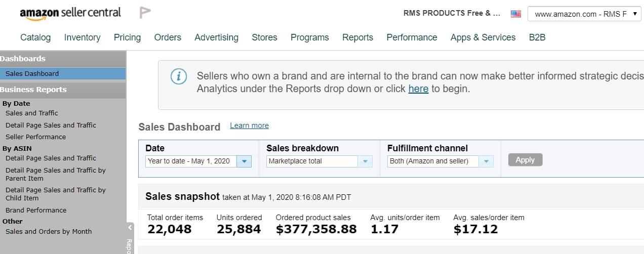Click the flag notification icon
Viewport: 644px width, 254px height.
point(145,13)
